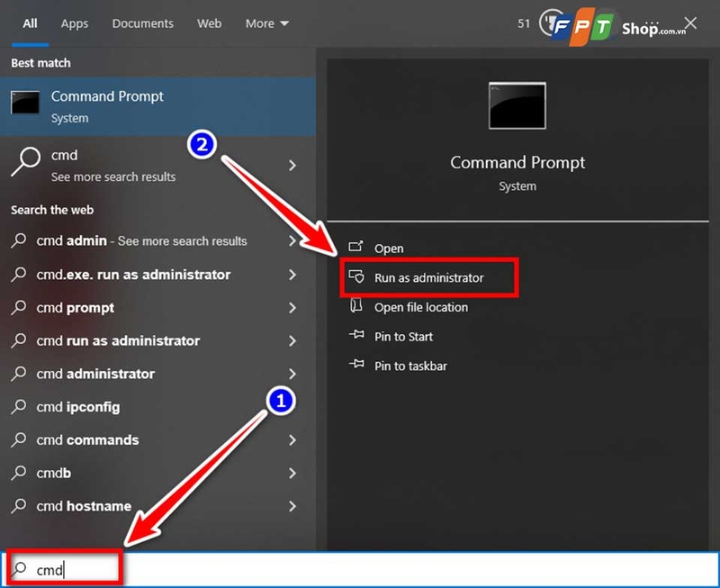This screenshot has width=720, height=588.
Task: Click the pin icon beside Pin to Start
Action: (356, 334)
